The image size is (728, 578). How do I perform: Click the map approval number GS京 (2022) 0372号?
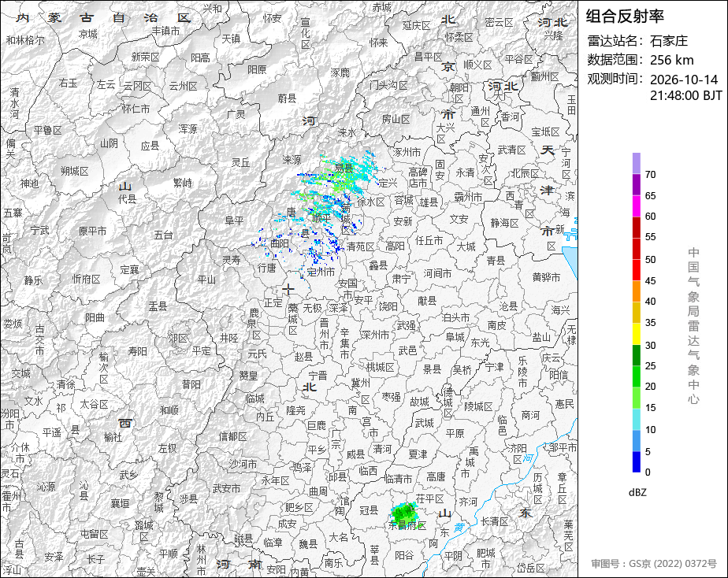click(673, 564)
